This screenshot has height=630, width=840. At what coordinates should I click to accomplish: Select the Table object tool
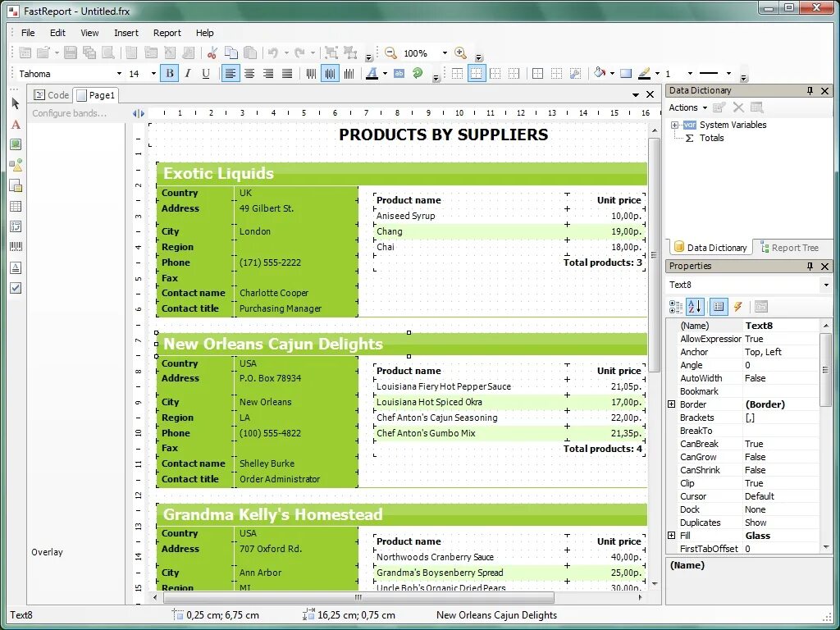[x=16, y=206]
